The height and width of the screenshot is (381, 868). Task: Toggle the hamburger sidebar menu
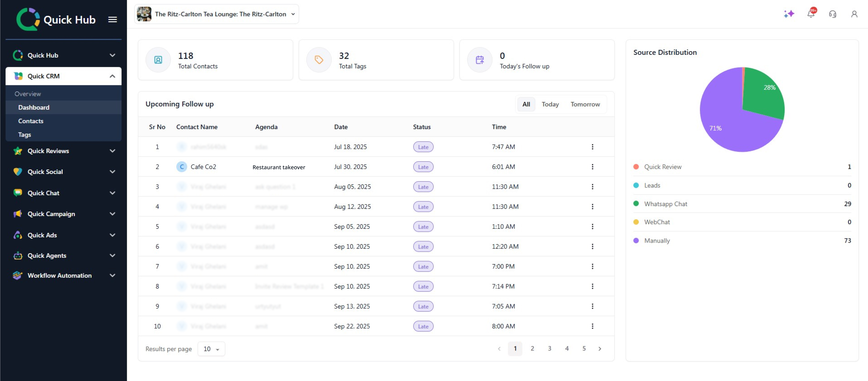[x=112, y=20]
